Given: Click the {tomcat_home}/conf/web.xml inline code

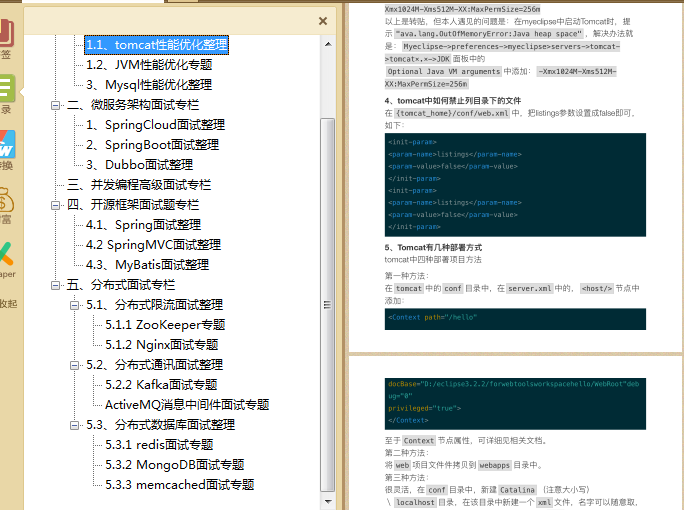Looking at the screenshot, I should pyautogui.click(x=452, y=113).
